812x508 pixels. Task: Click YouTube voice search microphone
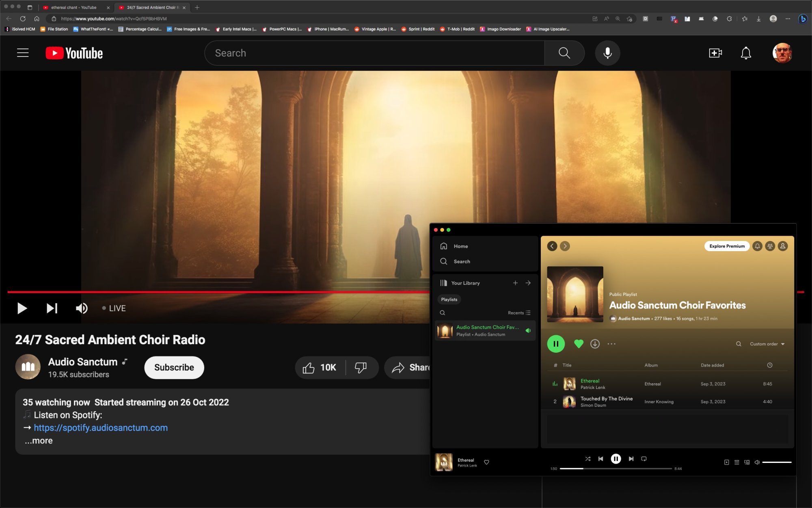607,53
